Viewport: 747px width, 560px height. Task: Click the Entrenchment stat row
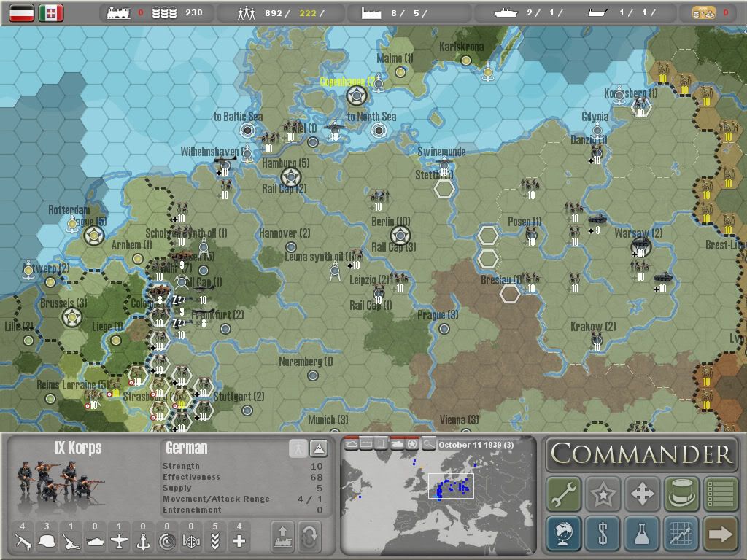(242, 510)
